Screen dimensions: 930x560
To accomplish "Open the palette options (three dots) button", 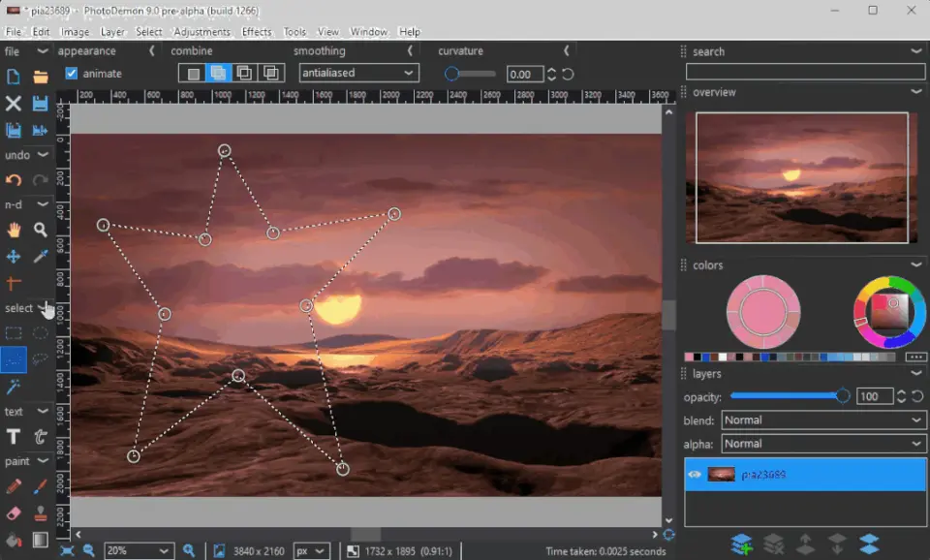I will point(915,357).
